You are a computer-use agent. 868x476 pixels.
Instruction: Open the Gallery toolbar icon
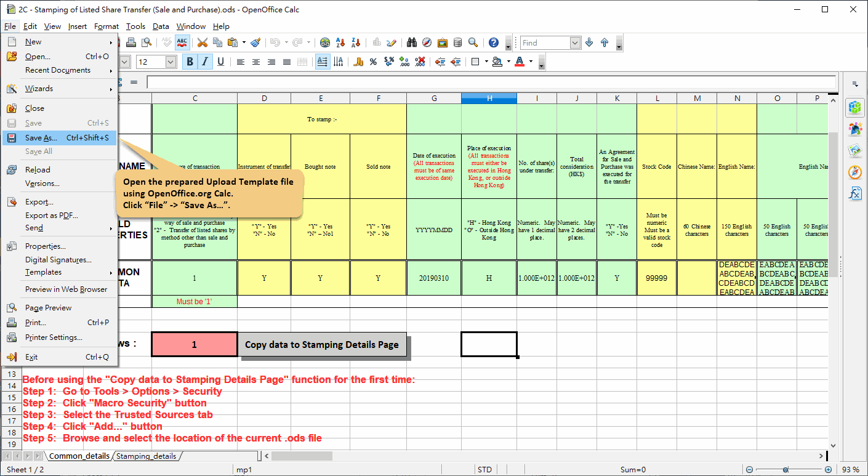click(443, 42)
